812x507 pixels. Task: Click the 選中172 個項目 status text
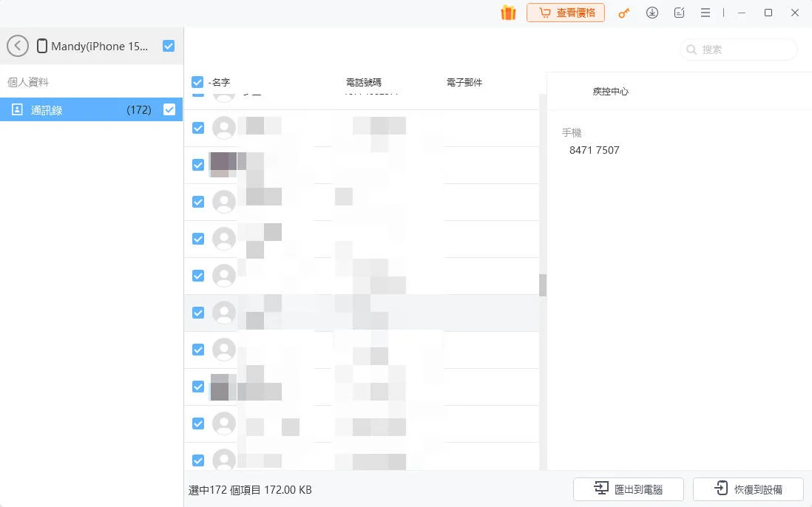[x=250, y=490]
